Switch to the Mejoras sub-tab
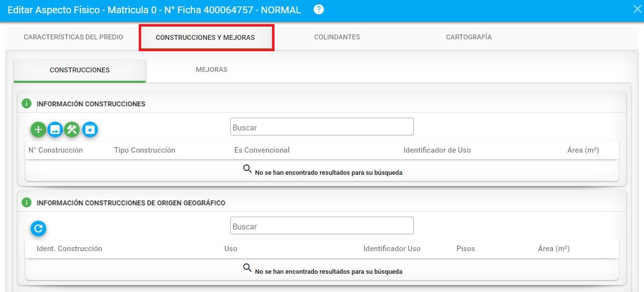 (212, 70)
